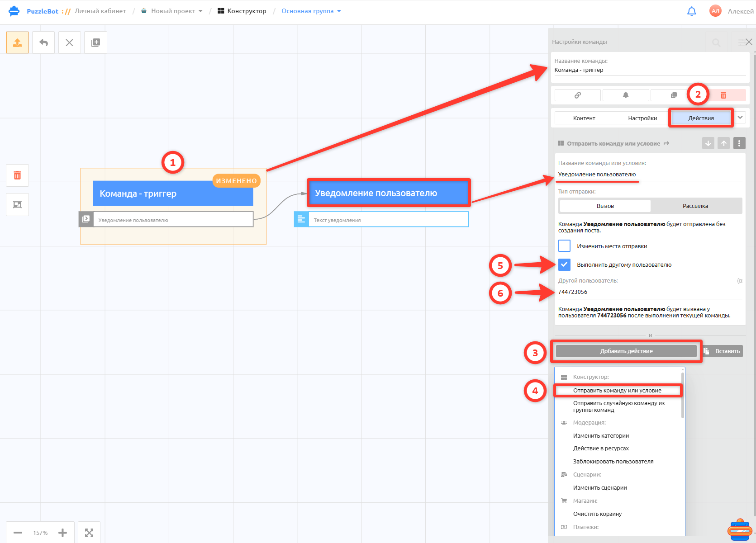Expand chevron next to Действия tab

(x=740, y=118)
